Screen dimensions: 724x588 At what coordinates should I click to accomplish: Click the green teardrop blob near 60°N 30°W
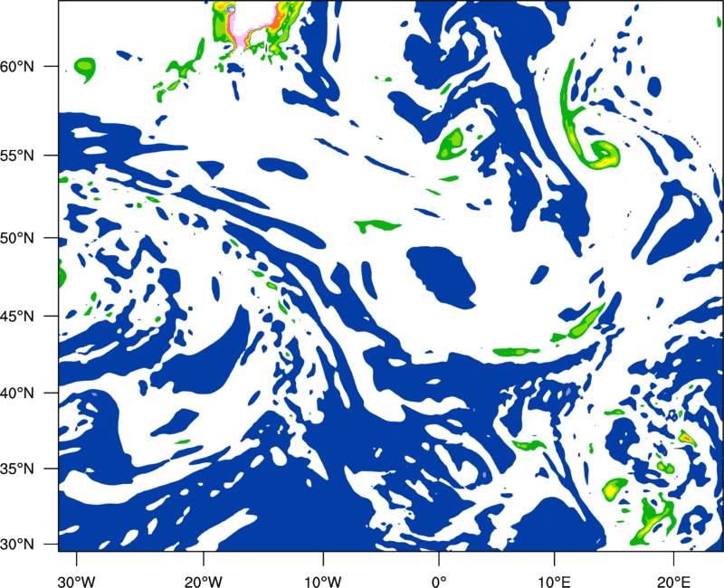(x=85, y=69)
